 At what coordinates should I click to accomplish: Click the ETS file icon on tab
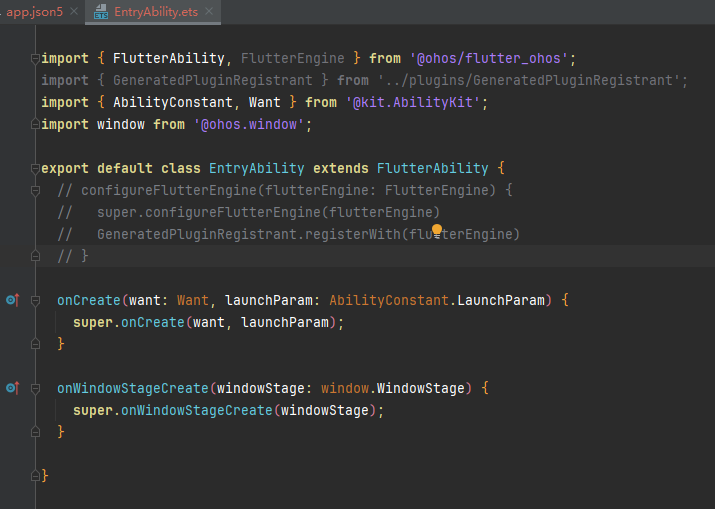(x=101, y=12)
